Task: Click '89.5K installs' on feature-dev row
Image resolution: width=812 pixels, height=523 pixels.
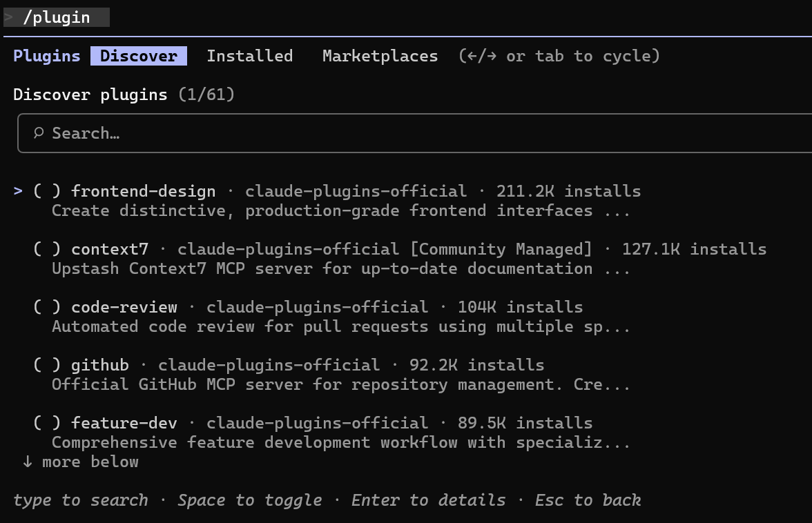Action: point(525,423)
